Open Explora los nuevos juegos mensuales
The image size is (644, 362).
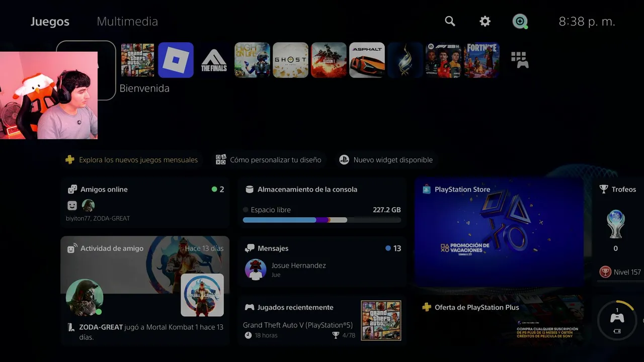(131, 160)
